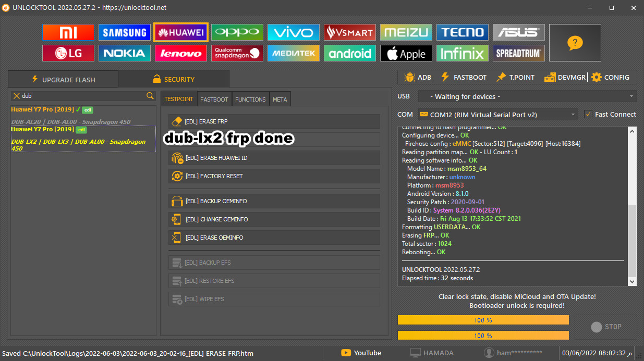Select the T.POINT option
The height and width of the screenshot is (361, 644).
coord(515,77)
